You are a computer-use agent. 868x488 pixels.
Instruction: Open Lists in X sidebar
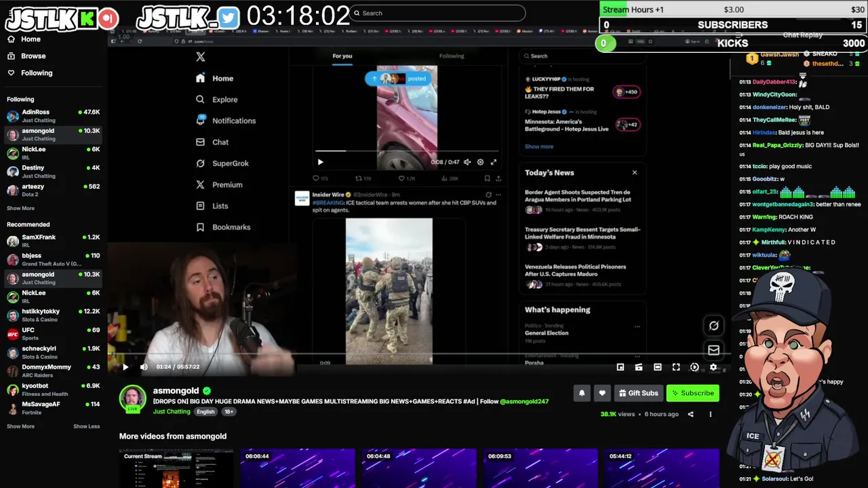(212, 206)
